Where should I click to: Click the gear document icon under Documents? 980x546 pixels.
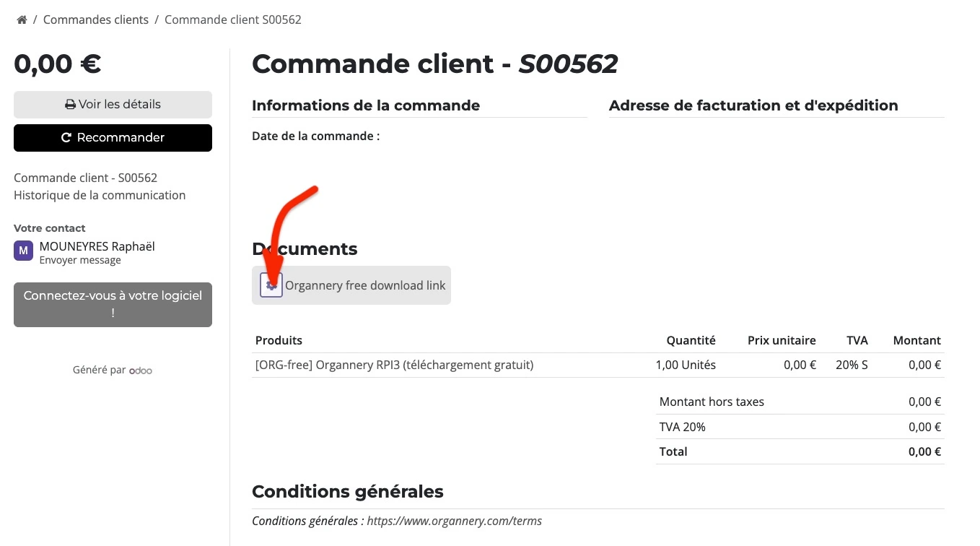click(271, 285)
